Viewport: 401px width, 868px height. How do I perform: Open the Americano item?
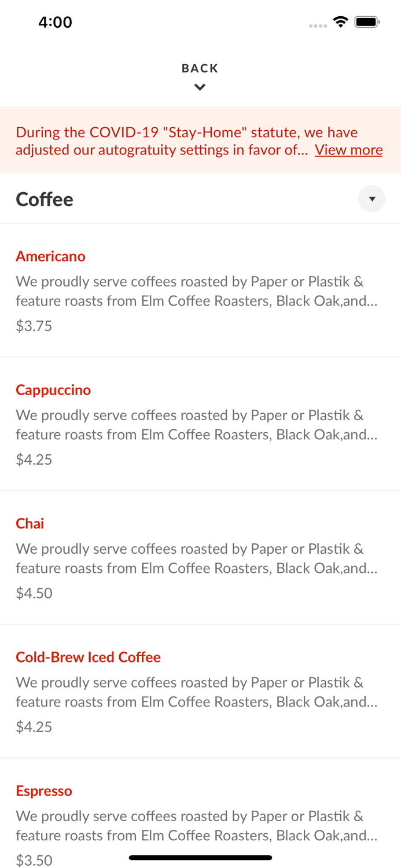[x=50, y=256]
